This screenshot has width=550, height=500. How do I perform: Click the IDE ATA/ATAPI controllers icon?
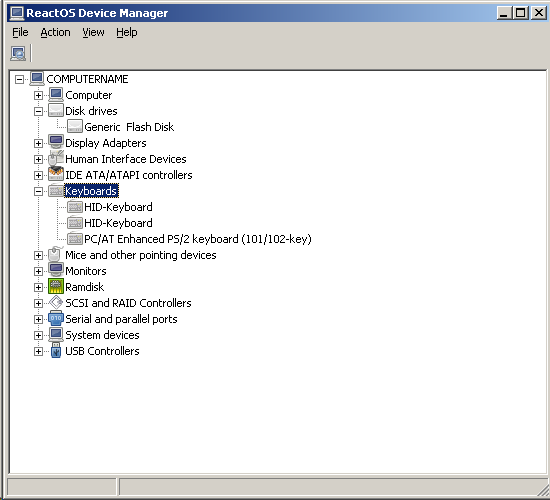click(56, 174)
